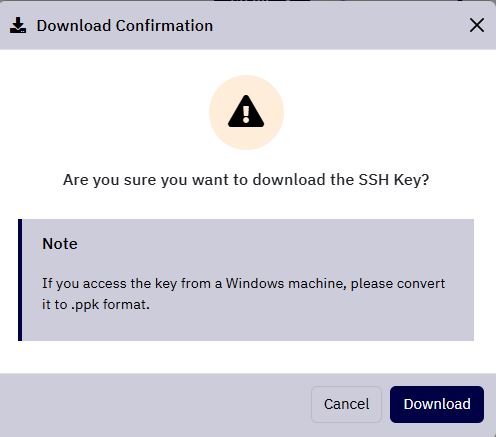Close the Download Confirmation dialog

point(477,25)
